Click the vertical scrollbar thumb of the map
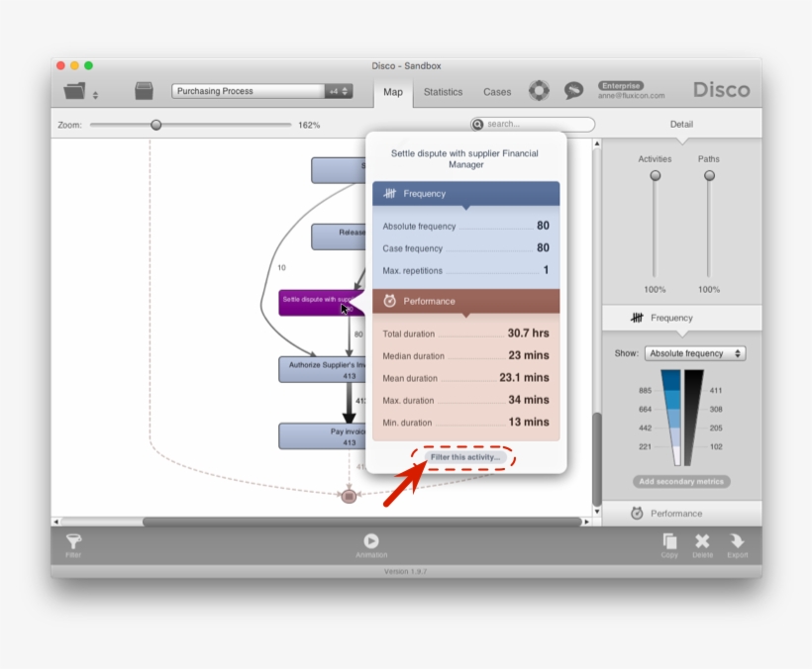This screenshot has width=812, height=669. coord(596,459)
